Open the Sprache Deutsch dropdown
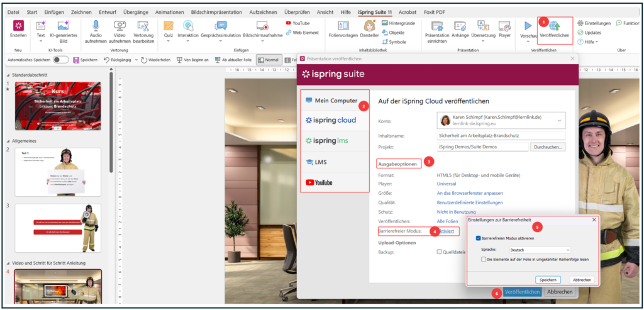Screen dimensions: 644x310 [x=540, y=250]
